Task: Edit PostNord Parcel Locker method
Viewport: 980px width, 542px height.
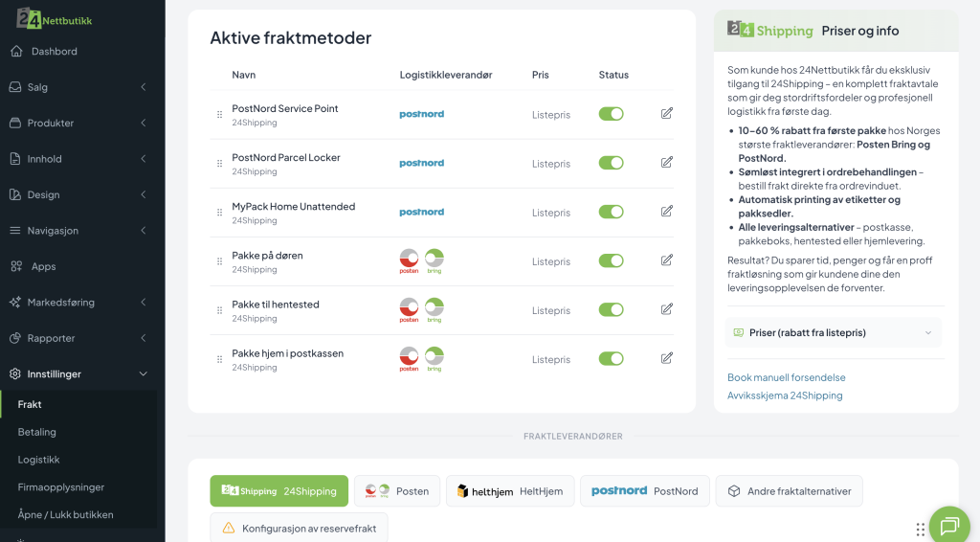Action: [667, 162]
